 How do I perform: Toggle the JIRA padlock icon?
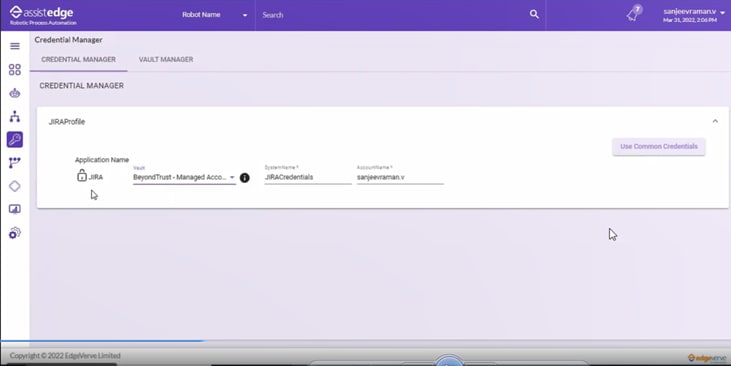tap(82, 176)
